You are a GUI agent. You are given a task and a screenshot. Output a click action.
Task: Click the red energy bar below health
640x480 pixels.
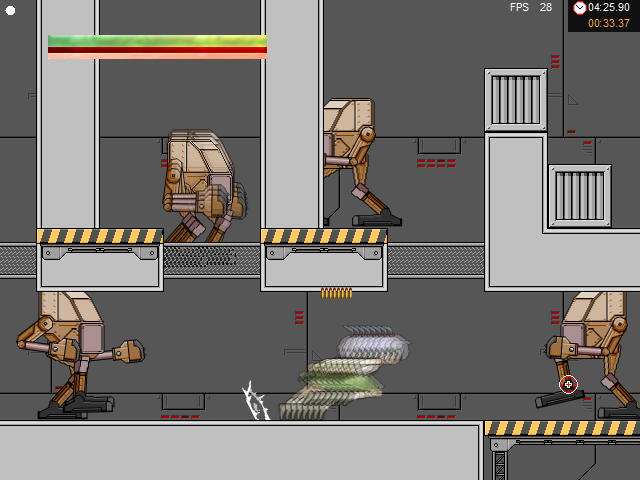coord(157,50)
